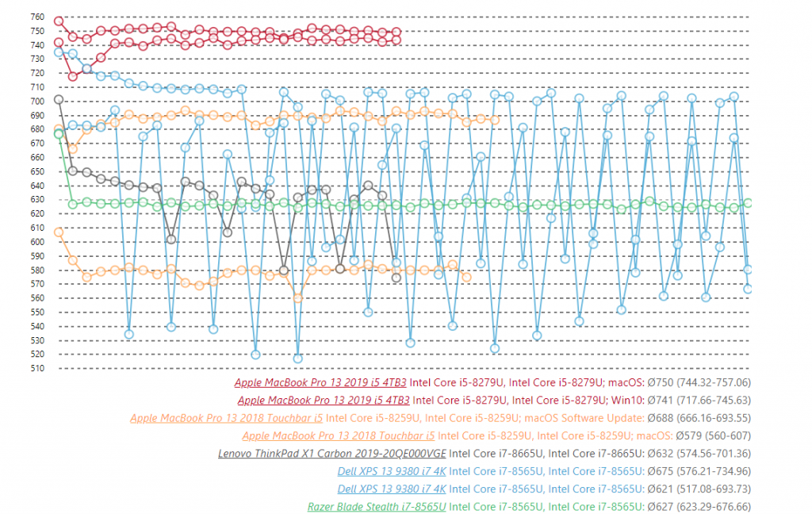The image size is (812, 514).
Task: Click the 710 y-axis label
Action: pyautogui.click(x=37, y=87)
